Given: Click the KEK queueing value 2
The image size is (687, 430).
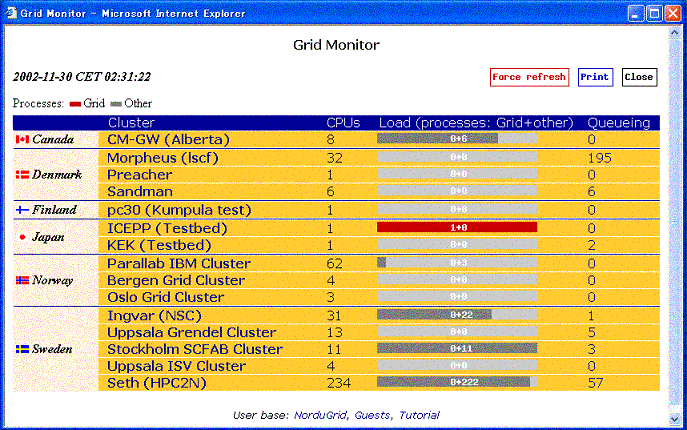Looking at the screenshot, I should pos(591,245).
